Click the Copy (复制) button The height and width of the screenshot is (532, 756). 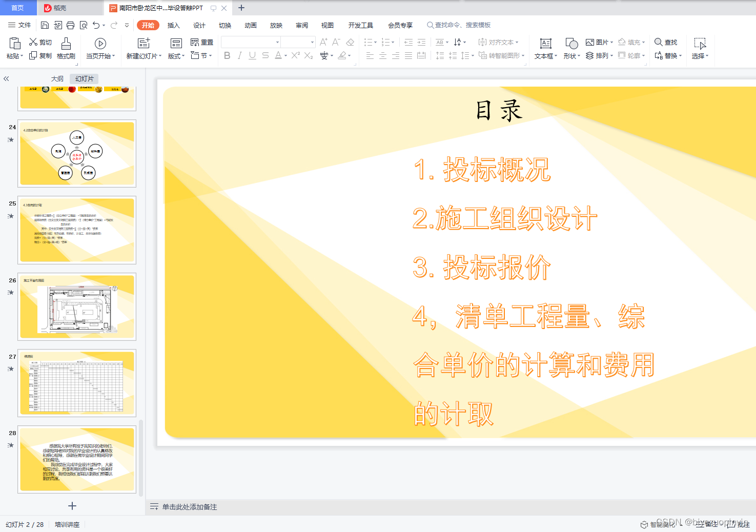click(40, 55)
